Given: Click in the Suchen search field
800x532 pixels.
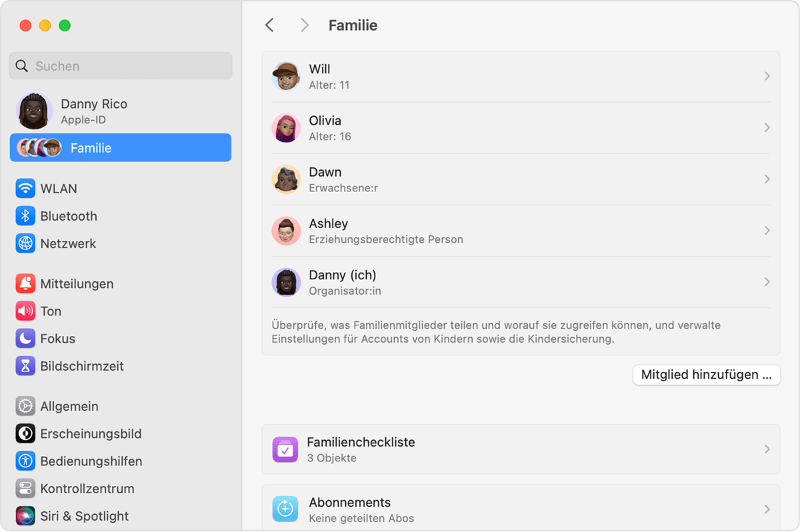Looking at the screenshot, I should tap(121, 66).
